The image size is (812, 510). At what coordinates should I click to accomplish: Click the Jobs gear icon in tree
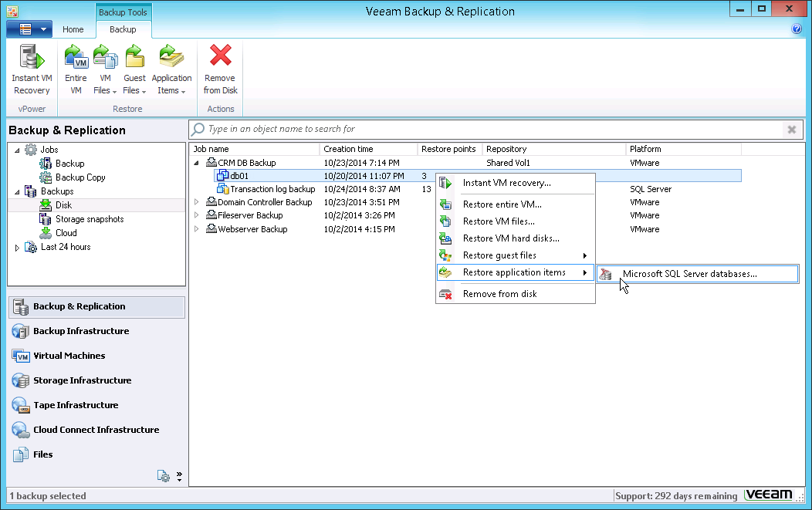[31, 150]
